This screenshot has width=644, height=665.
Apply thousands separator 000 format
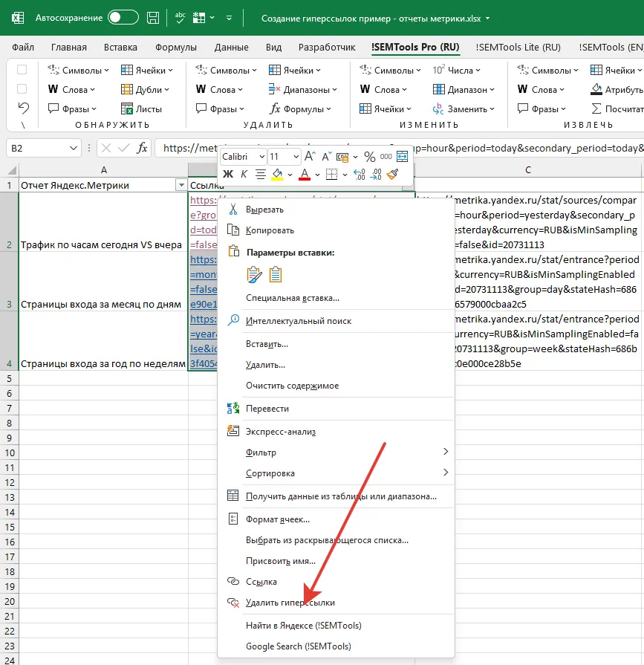click(x=386, y=157)
